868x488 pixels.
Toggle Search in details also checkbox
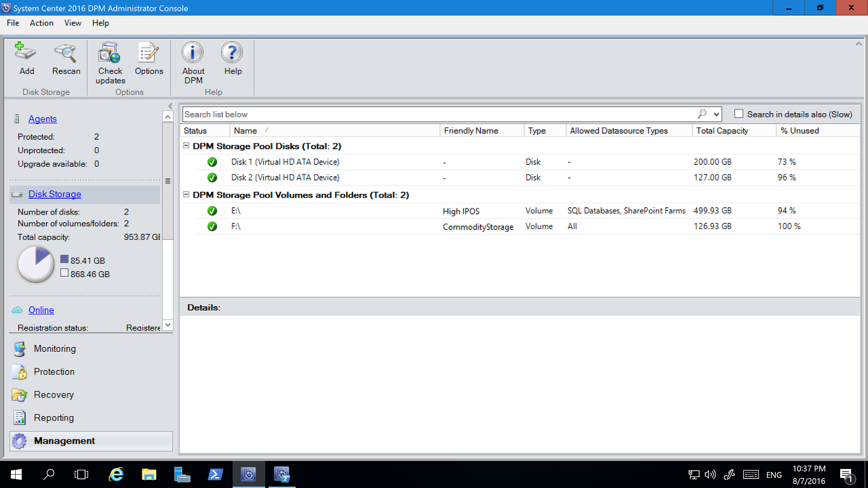(738, 115)
